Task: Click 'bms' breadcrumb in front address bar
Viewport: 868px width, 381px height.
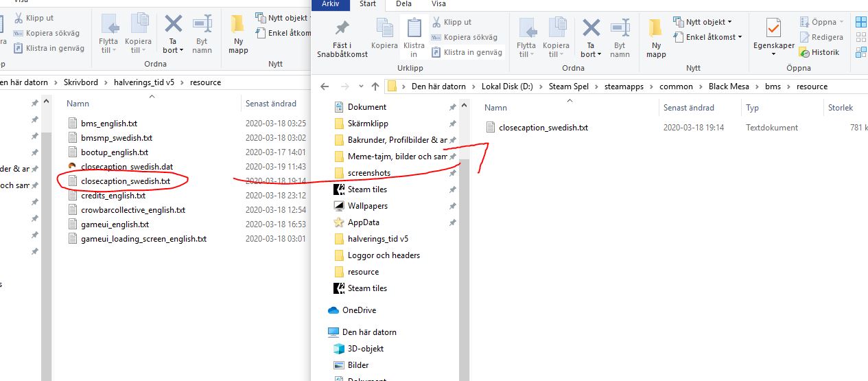Action: tap(775, 86)
